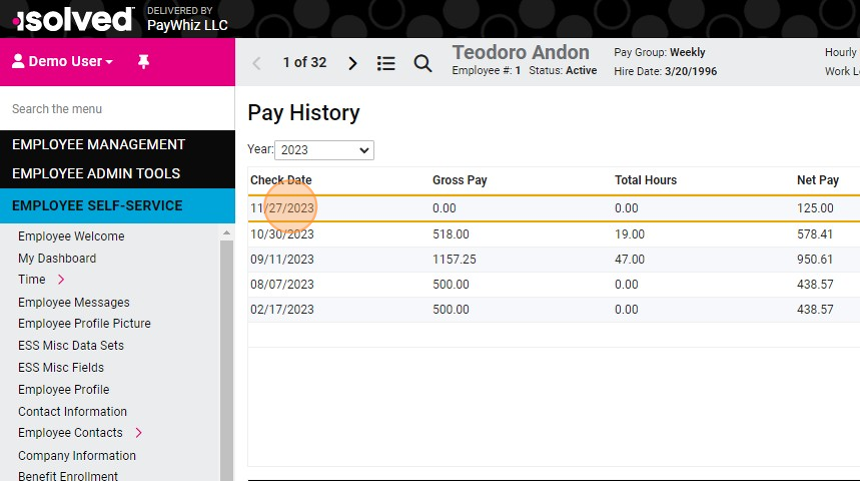
Task: Click the sidebar menu scrollbar
Action: [227, 360]
